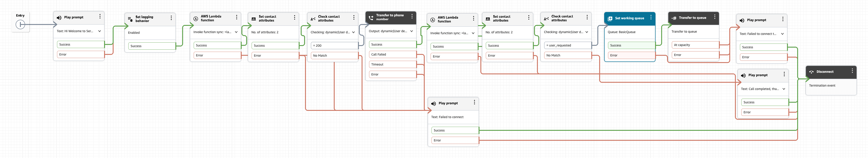Expand the Checking chevron in the '= 200' block
This screenshot has height=158, width=868.
pos(353,32)
